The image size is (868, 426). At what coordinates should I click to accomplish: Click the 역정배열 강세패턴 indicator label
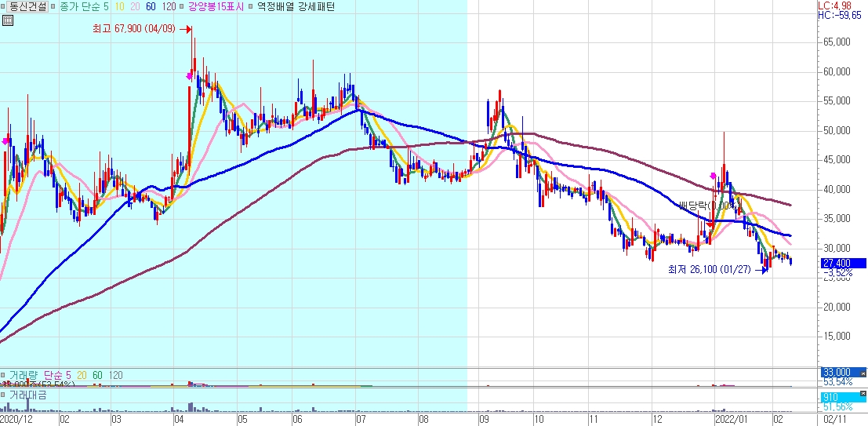click(x=296, y=6)
